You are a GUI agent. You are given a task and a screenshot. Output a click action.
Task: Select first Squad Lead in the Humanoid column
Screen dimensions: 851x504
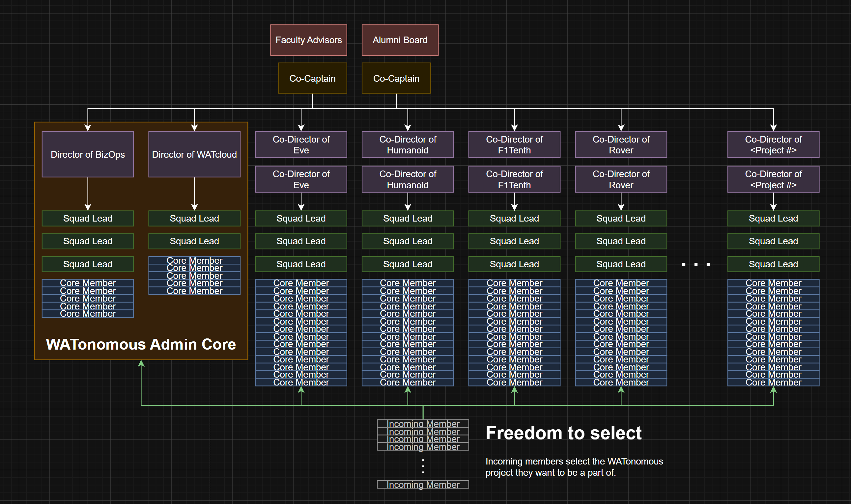(408, 218)
